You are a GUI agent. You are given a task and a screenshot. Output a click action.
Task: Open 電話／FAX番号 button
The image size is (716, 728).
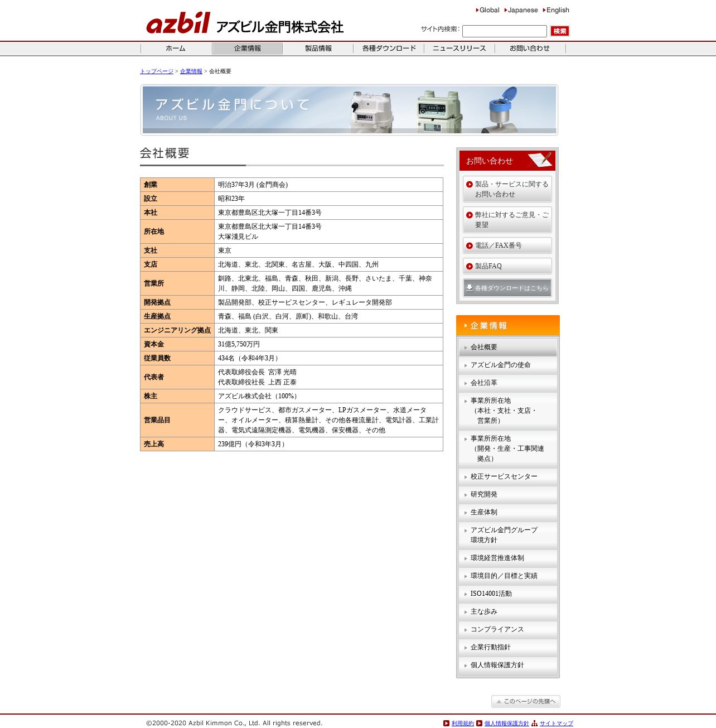point(507,245)
